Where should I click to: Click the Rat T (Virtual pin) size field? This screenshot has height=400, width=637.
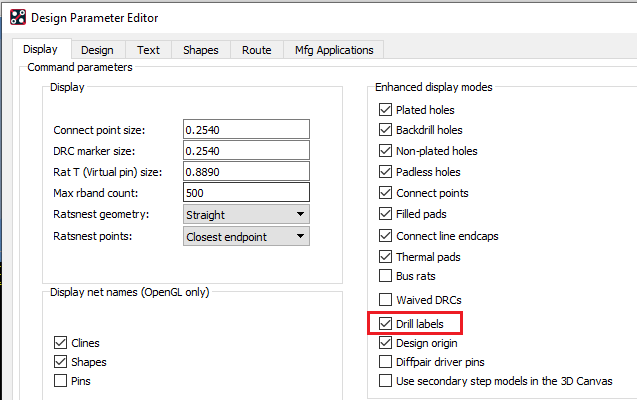pyautogui.click(x=246, y=172)
